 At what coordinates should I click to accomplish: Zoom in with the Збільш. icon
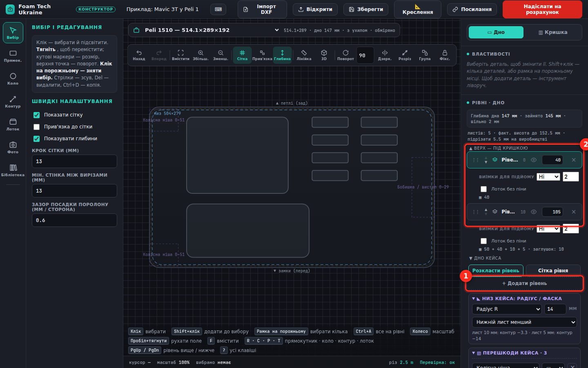coord(200,55)
